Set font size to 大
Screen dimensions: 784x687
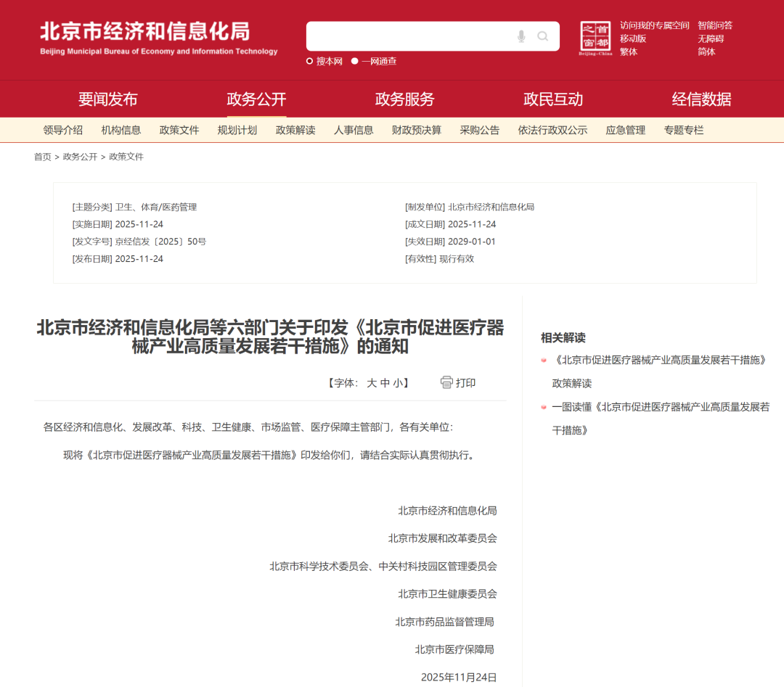pos(372,383)
